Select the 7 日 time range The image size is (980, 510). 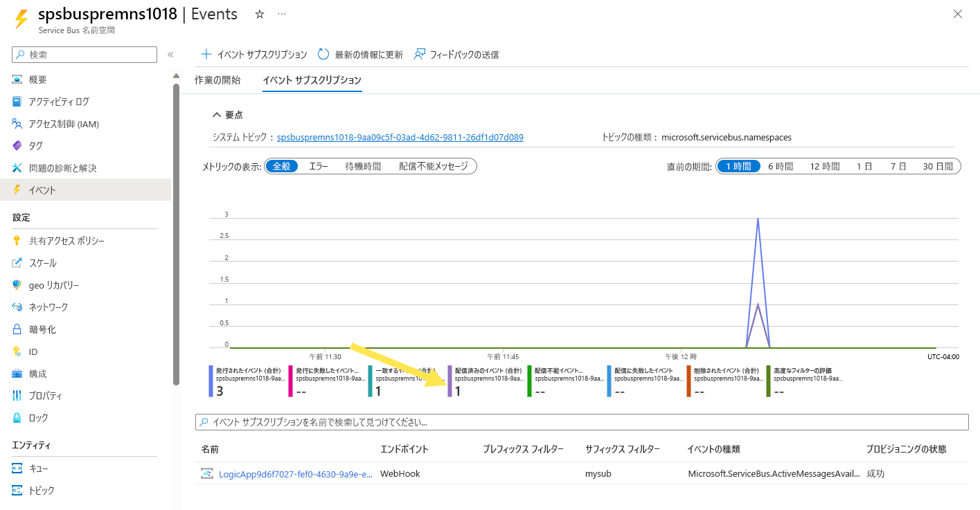898,166
